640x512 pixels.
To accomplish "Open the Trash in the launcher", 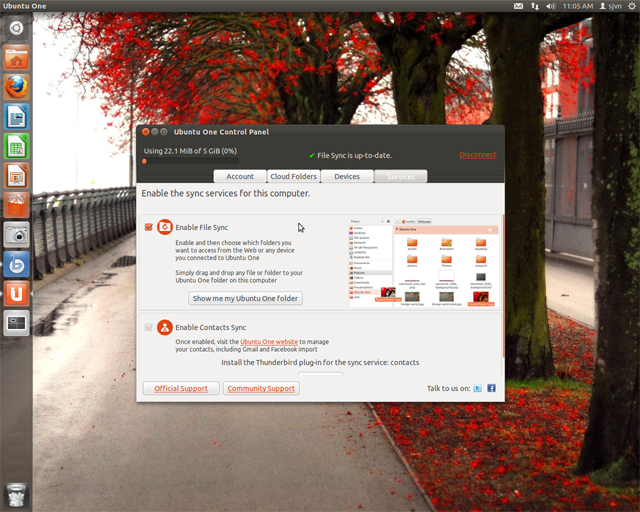I will pyautogui.click(x=16, y=494).
